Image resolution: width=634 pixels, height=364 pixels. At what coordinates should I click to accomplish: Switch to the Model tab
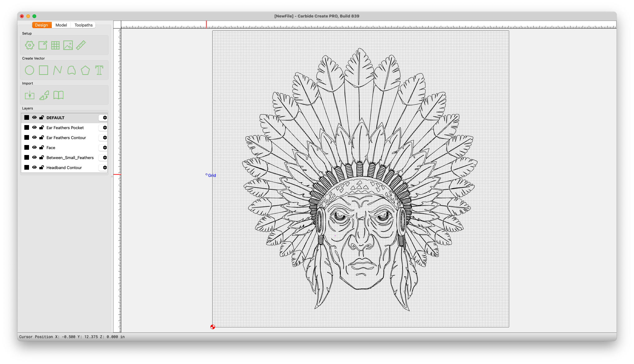[x=61, y=25]
